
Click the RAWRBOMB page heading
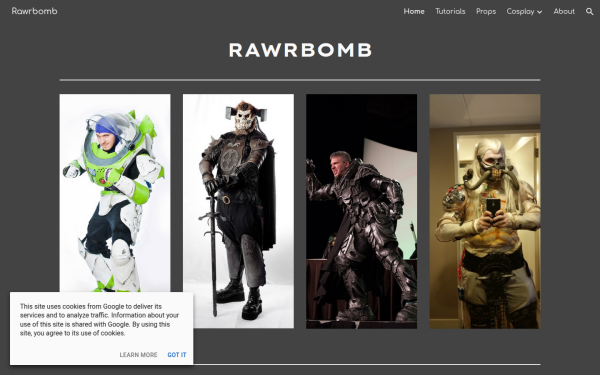click(300, 50)
